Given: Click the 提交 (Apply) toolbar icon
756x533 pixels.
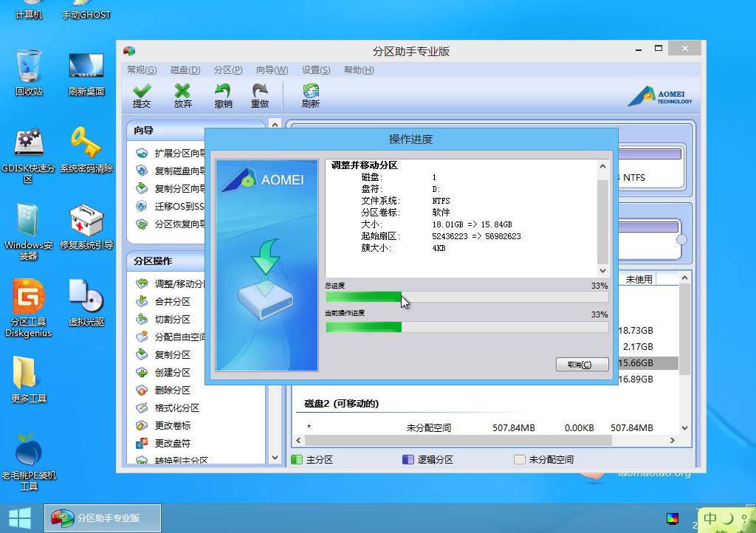Looking at the screenshot, I should [141, 95].
